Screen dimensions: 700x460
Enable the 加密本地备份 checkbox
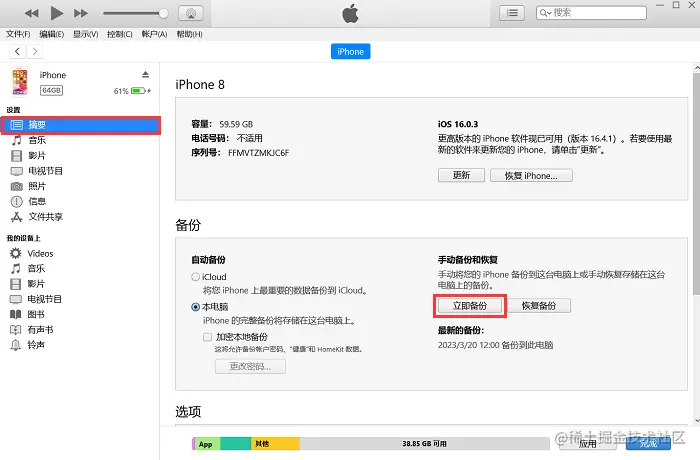207,337
